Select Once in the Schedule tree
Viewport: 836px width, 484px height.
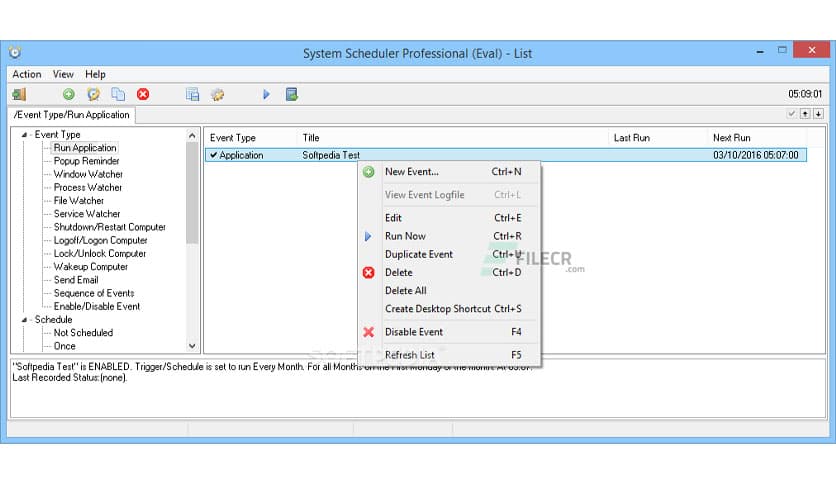click(65, 346)
